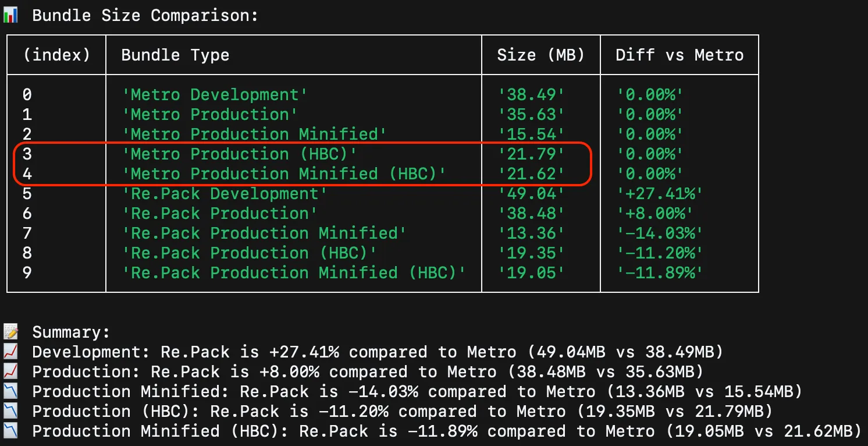
Task: Click the downward chart emoji on the 'Production Minified: Re.Pack' line
Action: (x=10, y=391)
